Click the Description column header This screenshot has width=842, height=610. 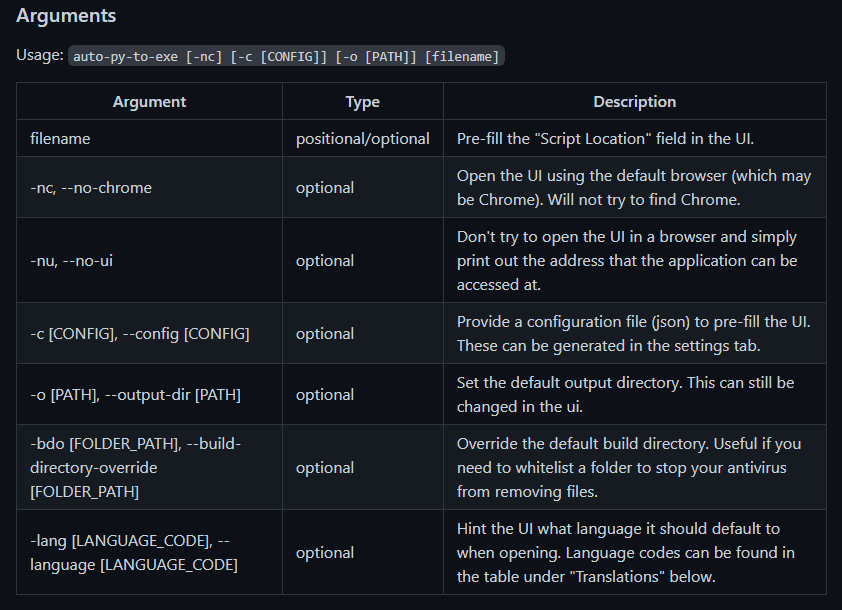[x=635, y=101]
